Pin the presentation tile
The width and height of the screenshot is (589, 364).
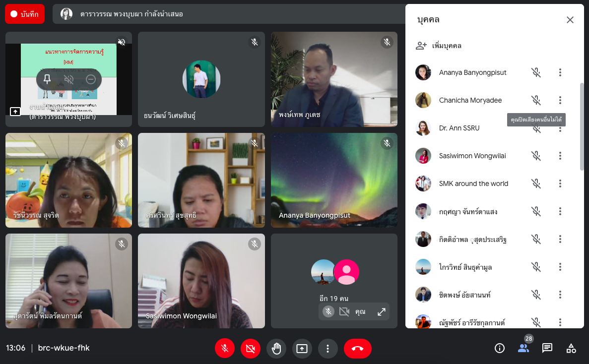(47, 79)
